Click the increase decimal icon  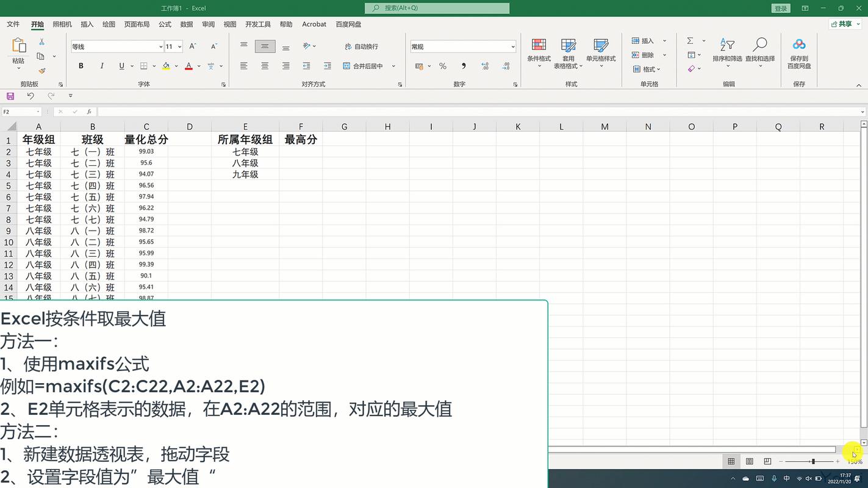485,66
